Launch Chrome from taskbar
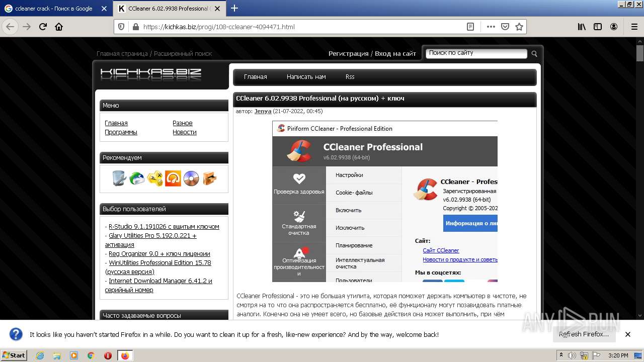644x362 pixels. 91,355
